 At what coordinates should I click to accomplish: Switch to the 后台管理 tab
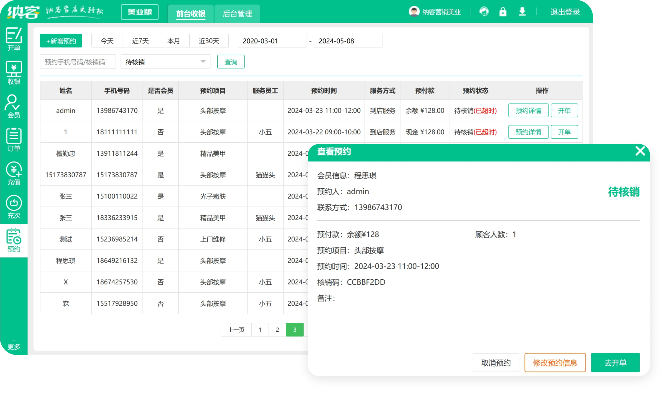[x=237, y=13]
